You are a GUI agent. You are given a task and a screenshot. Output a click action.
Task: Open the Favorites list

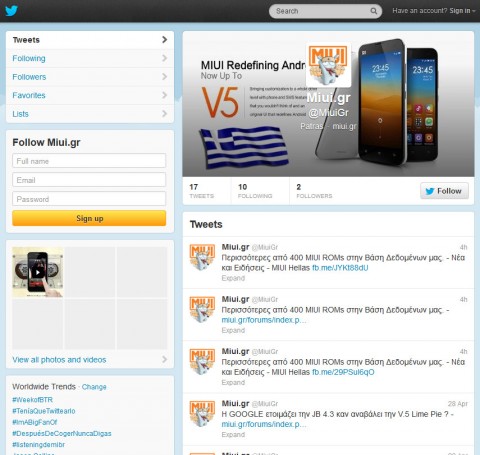coord(90,95)
